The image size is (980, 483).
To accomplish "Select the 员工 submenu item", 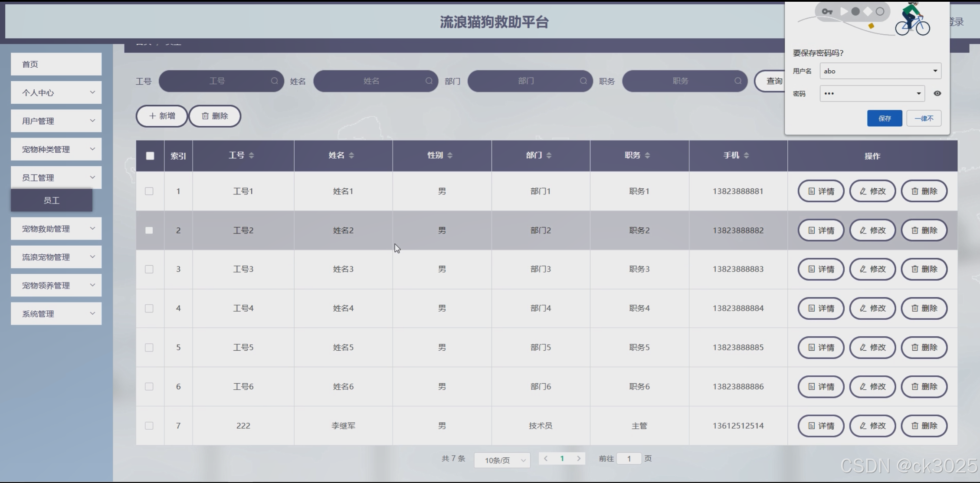I will [52, 200].
